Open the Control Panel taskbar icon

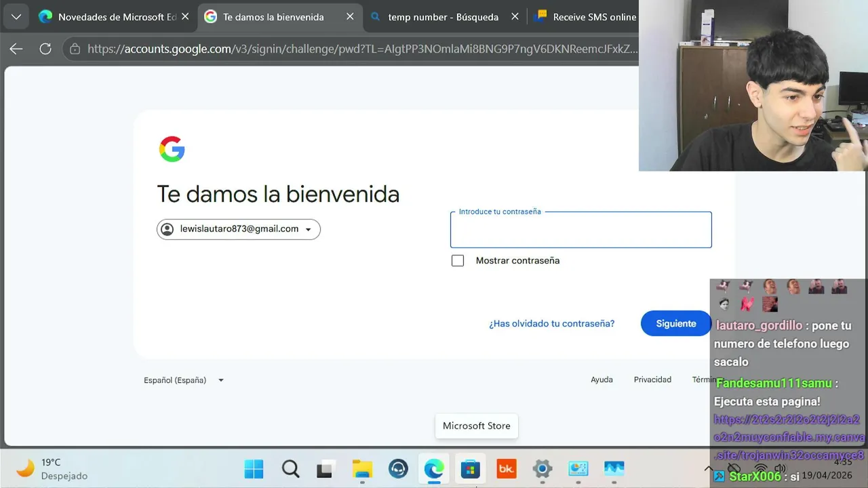pos(578,469)
